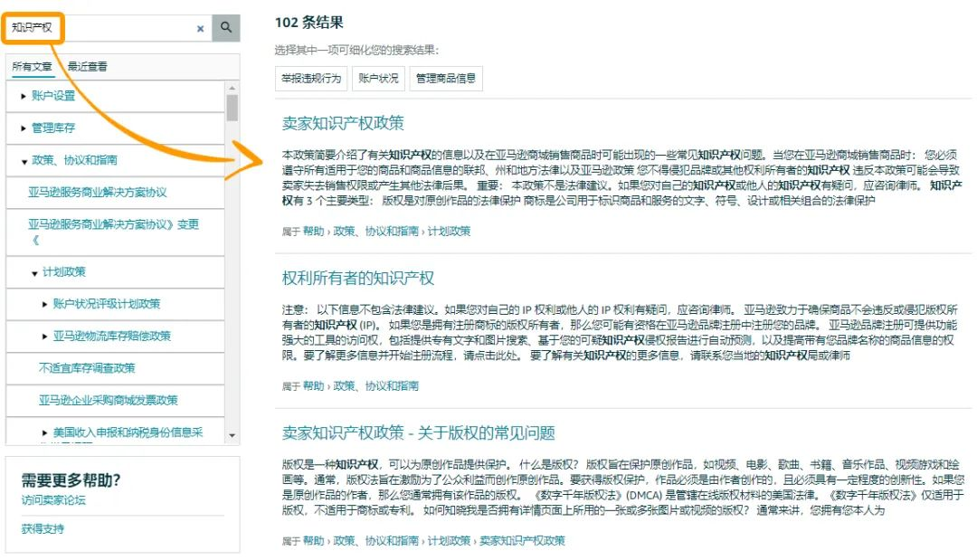Image resolution: width=977 pixels, height=560 pixels.
Task: Expand the 管理库存 category
Action: (24, 128)
